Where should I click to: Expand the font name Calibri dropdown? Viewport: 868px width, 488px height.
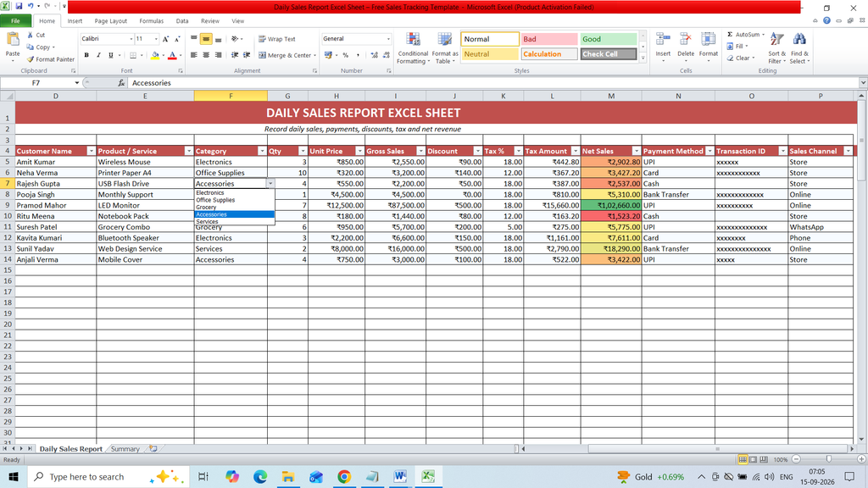pos(131,39)
